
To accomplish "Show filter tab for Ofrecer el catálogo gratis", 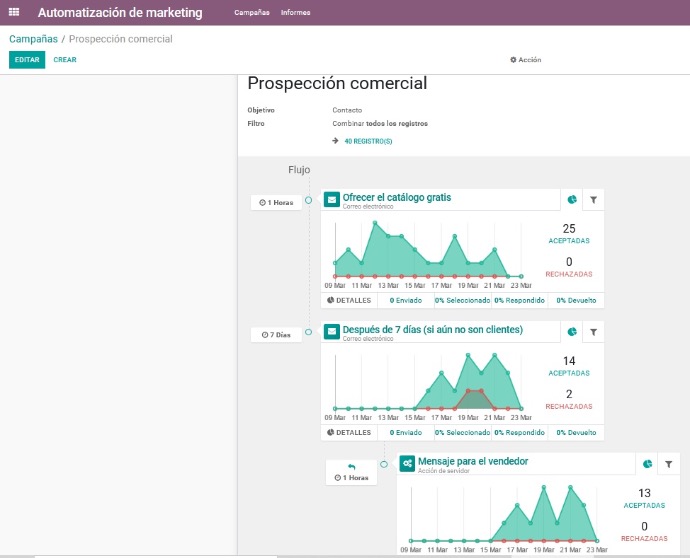I will (x=593, y=200).
